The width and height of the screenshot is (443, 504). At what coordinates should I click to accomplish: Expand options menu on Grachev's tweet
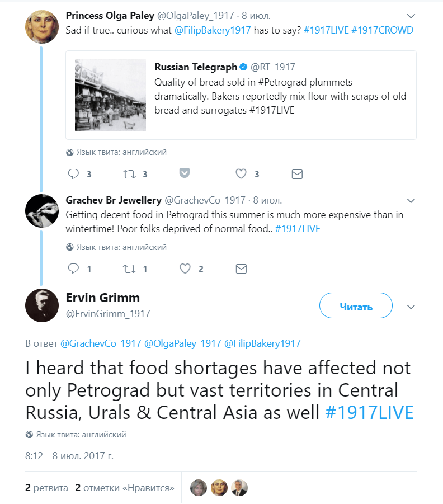pos(411,200)
